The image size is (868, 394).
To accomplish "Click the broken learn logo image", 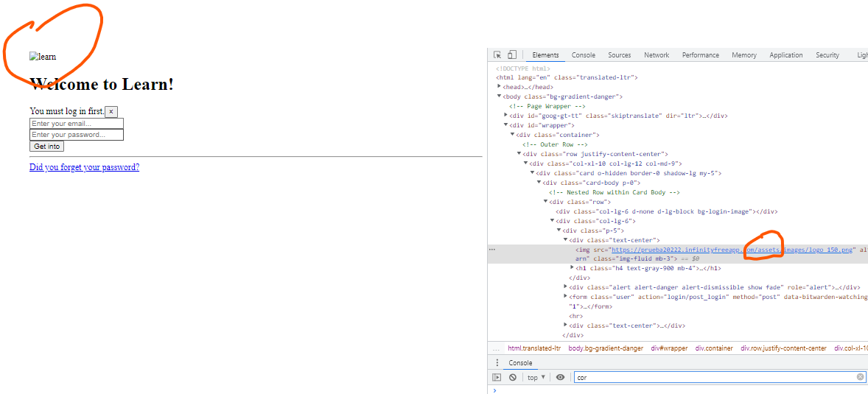I will coord(43,57).
